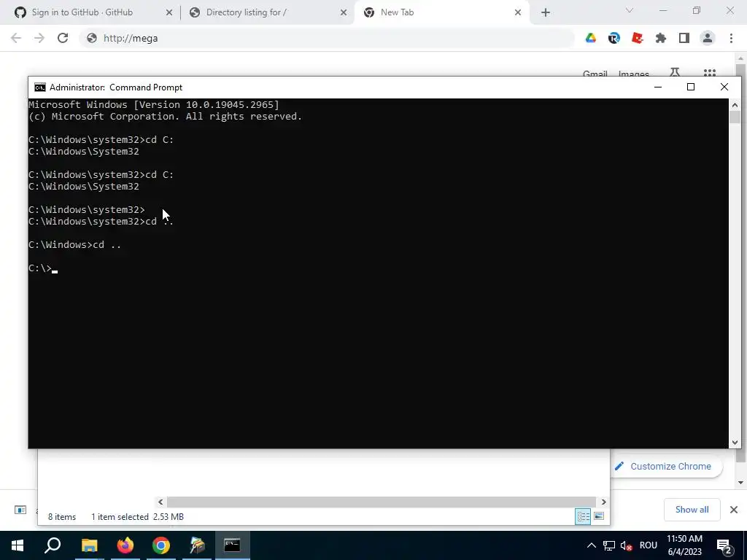Screen dimensions: 747x560
Task: Go forward in Chrome
Action: point(39,38)
